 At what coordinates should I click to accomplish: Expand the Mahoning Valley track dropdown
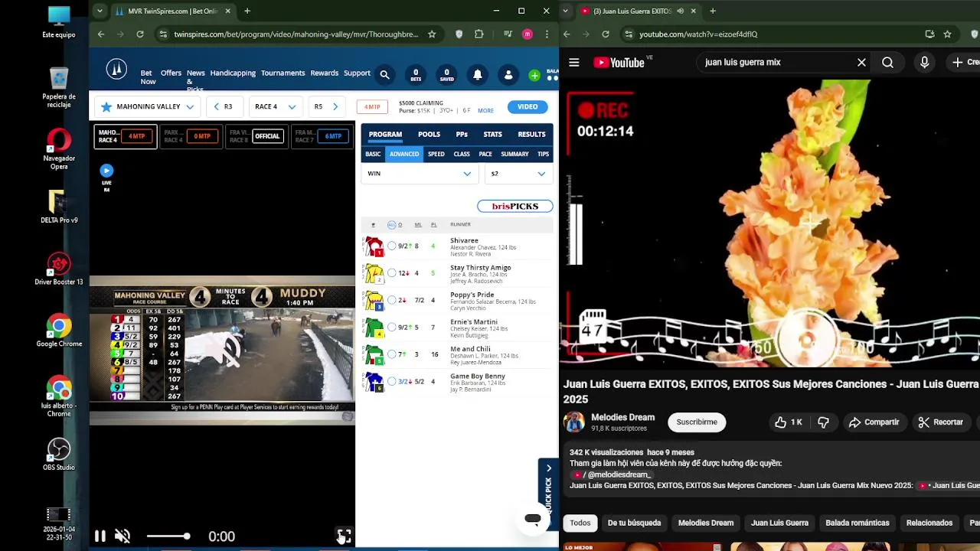pos(190,107)
